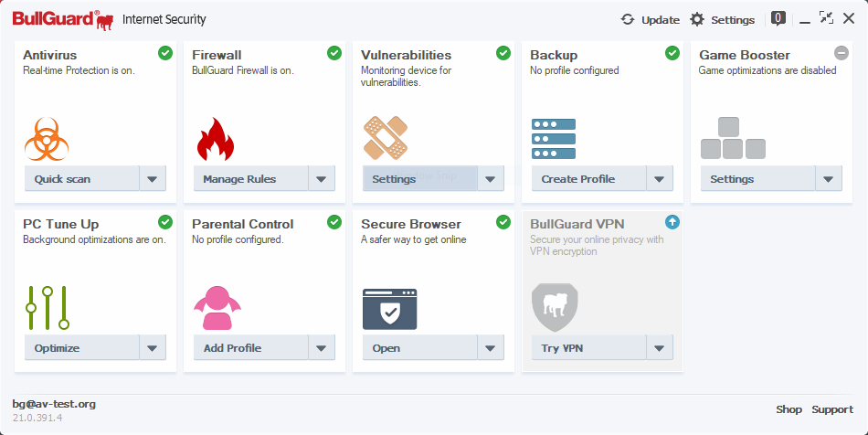Expand the Quick scan dropdown arrow
This screenshot has height=435, width=868.
click(x=153, y=179)
